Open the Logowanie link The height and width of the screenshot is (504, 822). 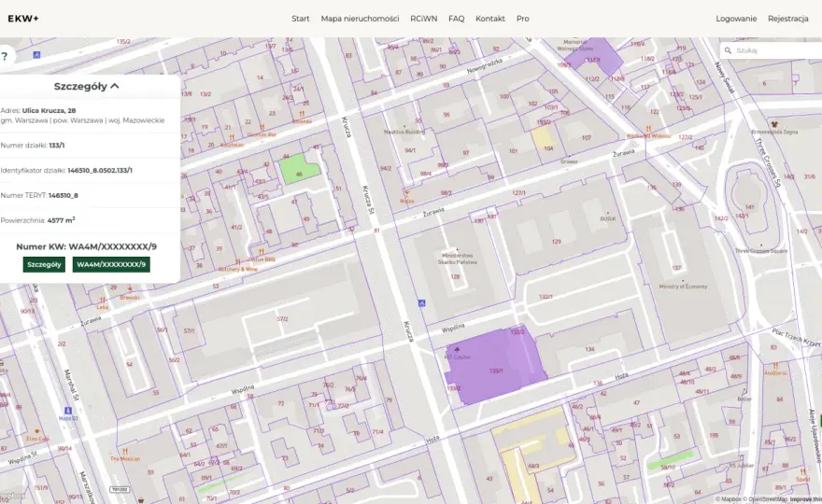tap(736, 19)
